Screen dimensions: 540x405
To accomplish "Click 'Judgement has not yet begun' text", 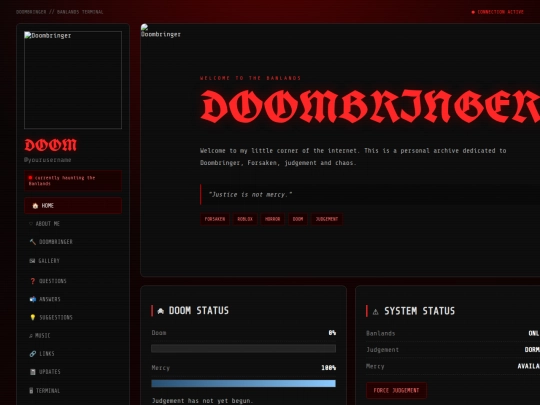I will 202,401.
